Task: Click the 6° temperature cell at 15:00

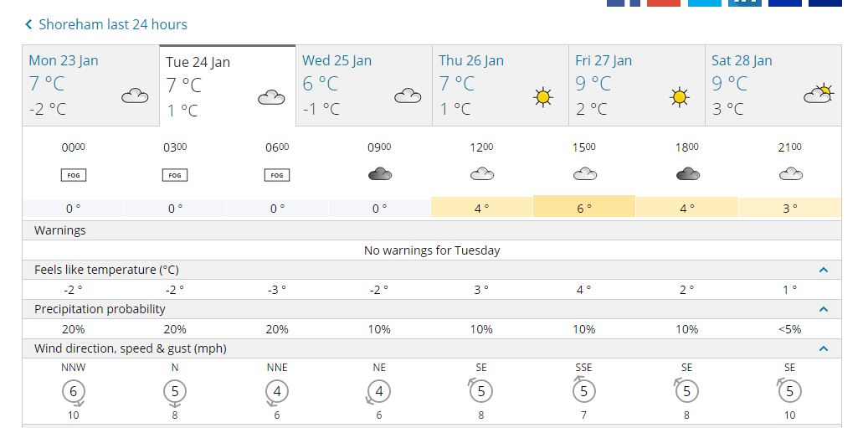Action: [x=584, y=207]
